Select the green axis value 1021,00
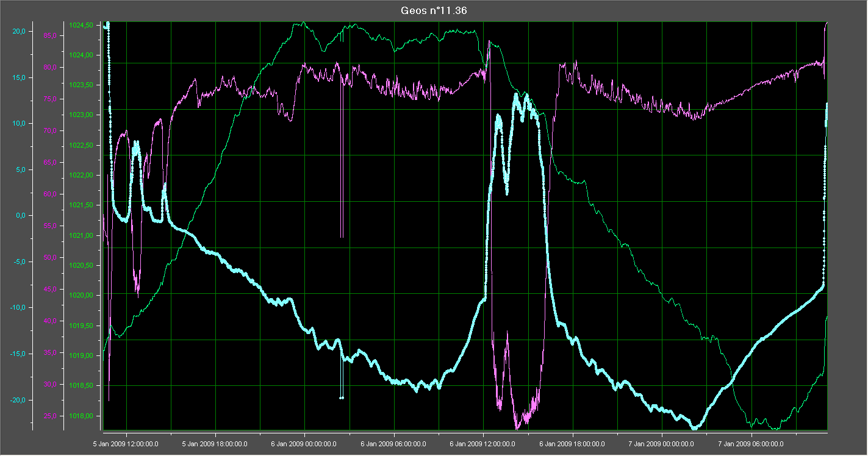The width and height of the screenshot is (868, 456). tap(81, 235)
